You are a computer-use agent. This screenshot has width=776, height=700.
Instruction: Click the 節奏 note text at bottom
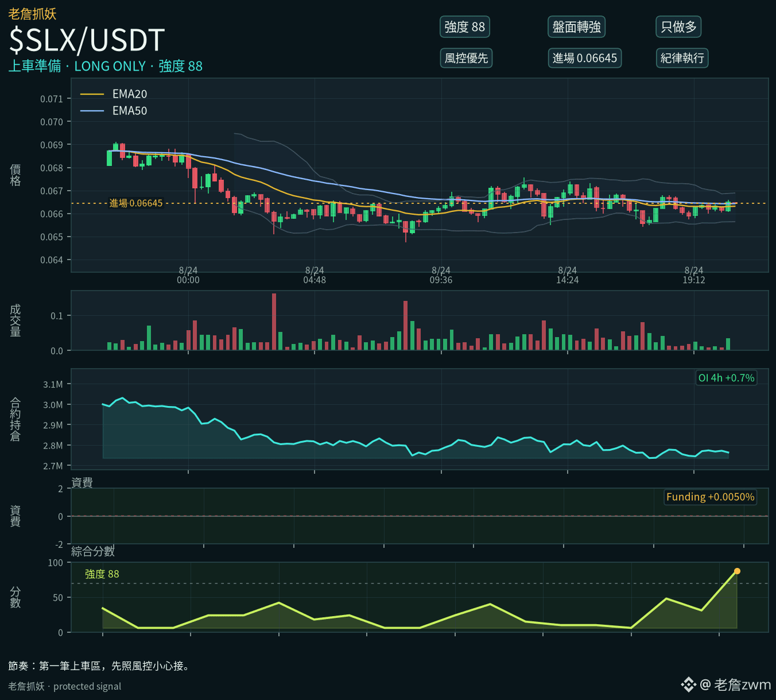click(99, 666)
